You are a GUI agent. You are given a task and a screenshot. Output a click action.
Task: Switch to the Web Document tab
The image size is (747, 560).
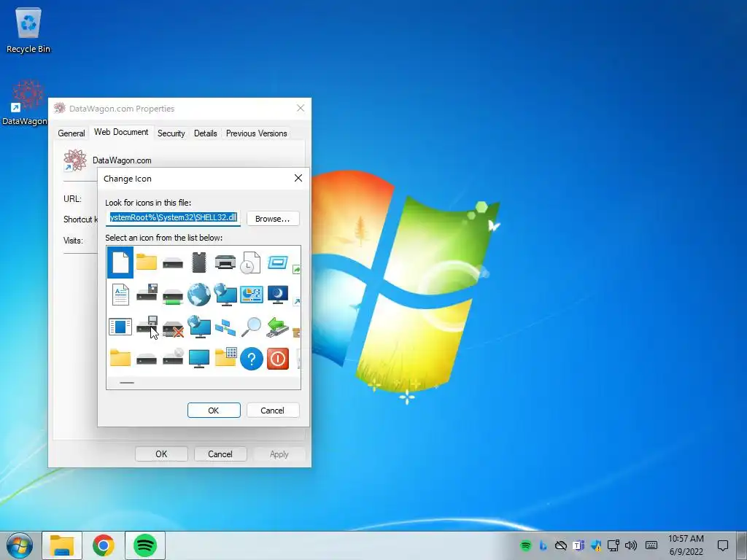[x=121, y=132]
